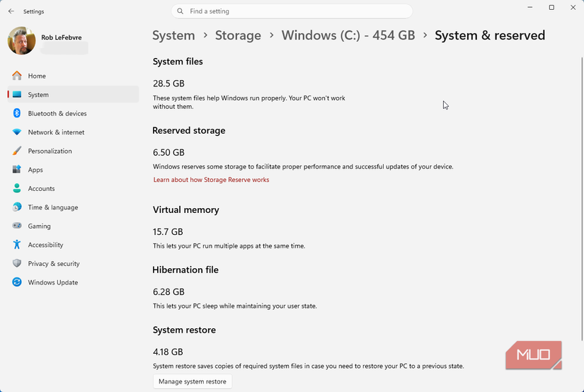Open Network & internet wifi icon

tap(16, 132)
